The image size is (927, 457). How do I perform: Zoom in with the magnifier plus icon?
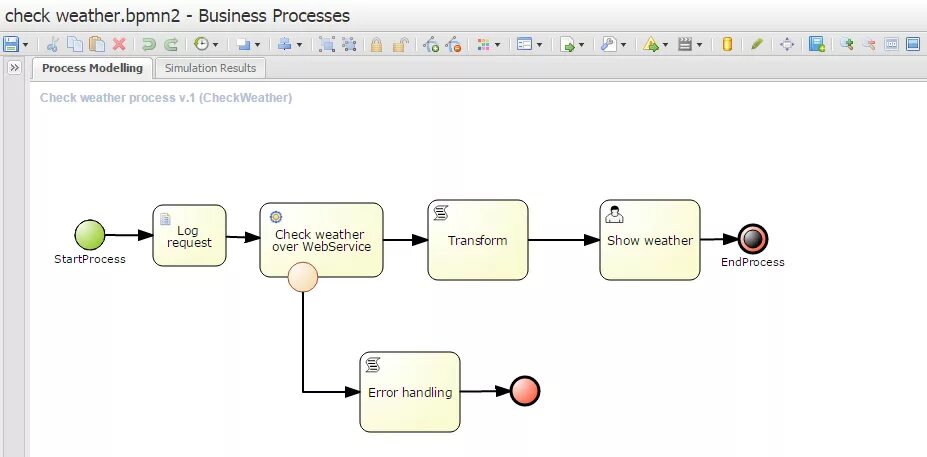(x=847, y=44)
